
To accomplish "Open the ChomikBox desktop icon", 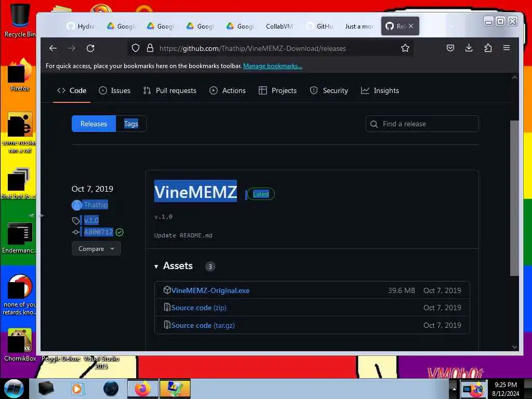I will click(20, 345).
